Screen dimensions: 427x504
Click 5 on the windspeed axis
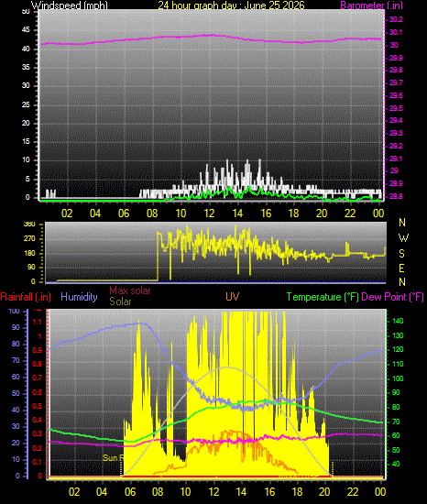pyautogui.click(x=27, y=179)
